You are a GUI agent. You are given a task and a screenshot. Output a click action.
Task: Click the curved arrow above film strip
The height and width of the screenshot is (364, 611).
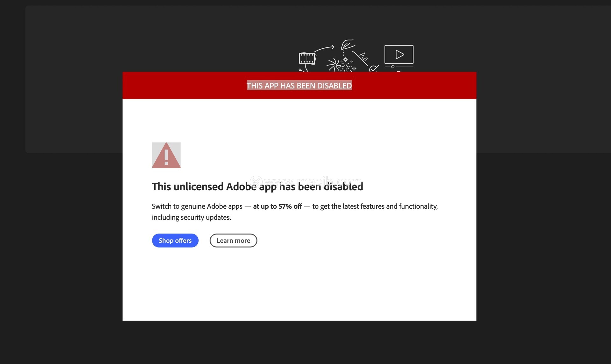tap(324, 48)
